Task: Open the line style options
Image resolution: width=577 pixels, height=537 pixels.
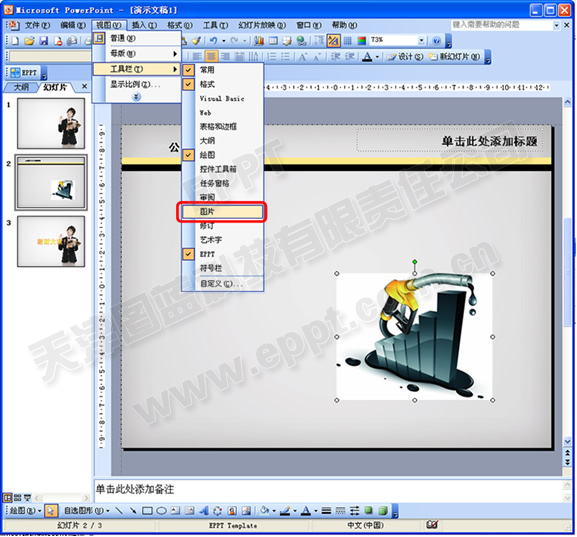Action: pyautogui.click(x=326, y=511)
